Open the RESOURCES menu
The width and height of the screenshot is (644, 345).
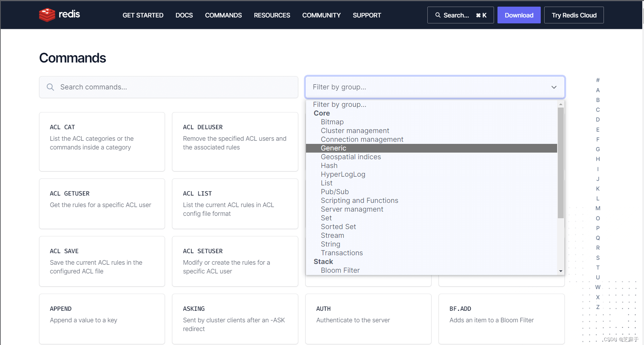pyautogui.click(x=272, y=15)
